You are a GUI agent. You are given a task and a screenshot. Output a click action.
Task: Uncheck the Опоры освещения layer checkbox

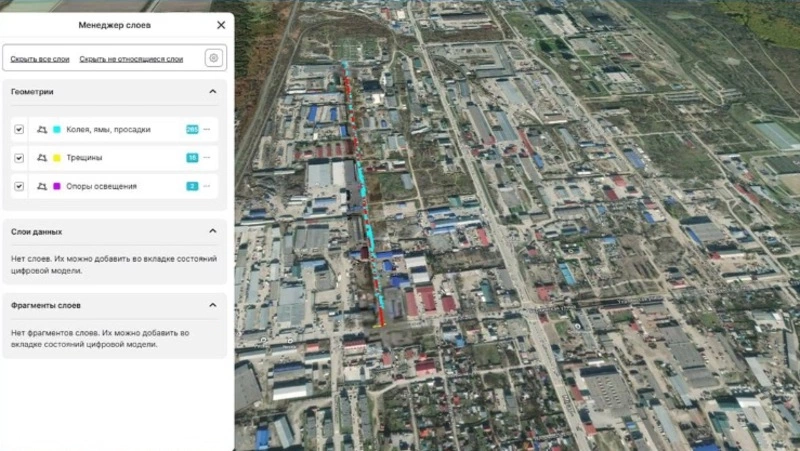(19, 186)
